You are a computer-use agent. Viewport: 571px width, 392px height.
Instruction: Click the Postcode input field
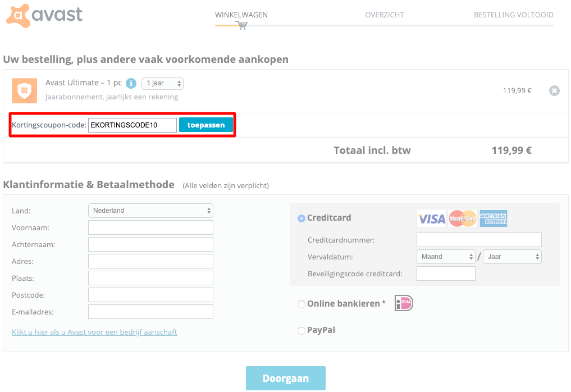tap(150, 295)
